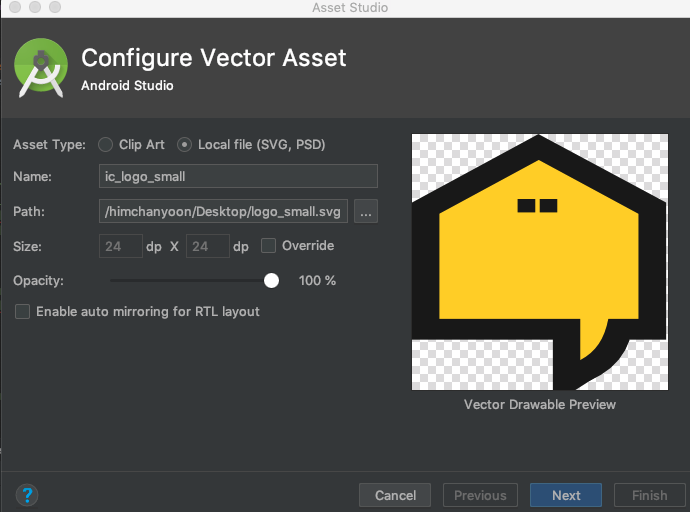The height and width of the screenshot is (512, 690).
Task: Click the Opacity label
Action: click(x=38, y=281)
